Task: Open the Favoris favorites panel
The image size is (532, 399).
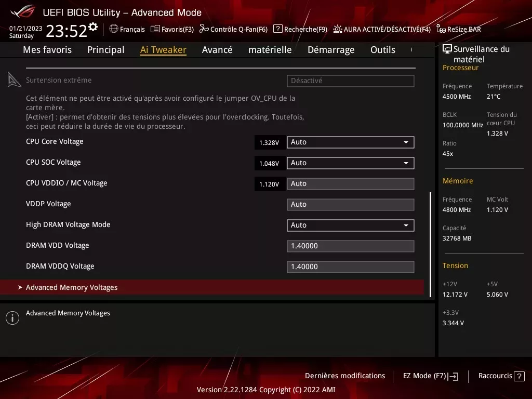Action: (172, 29)
